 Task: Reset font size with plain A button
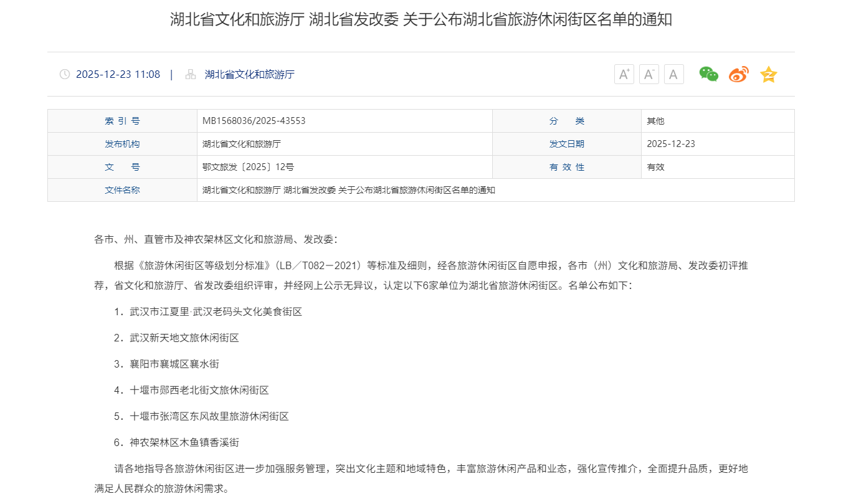tap(673, 75)
